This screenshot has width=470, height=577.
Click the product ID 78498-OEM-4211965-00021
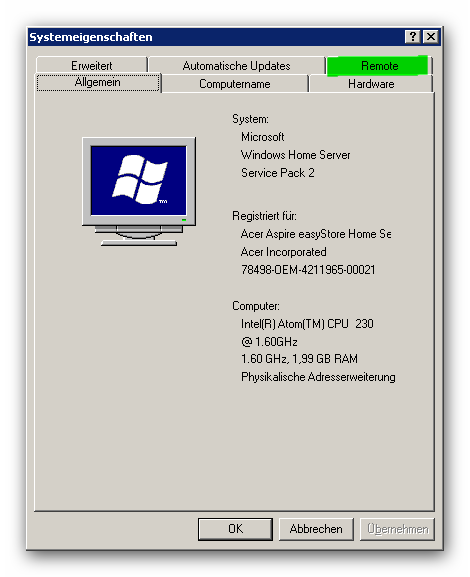click(308, 270)
